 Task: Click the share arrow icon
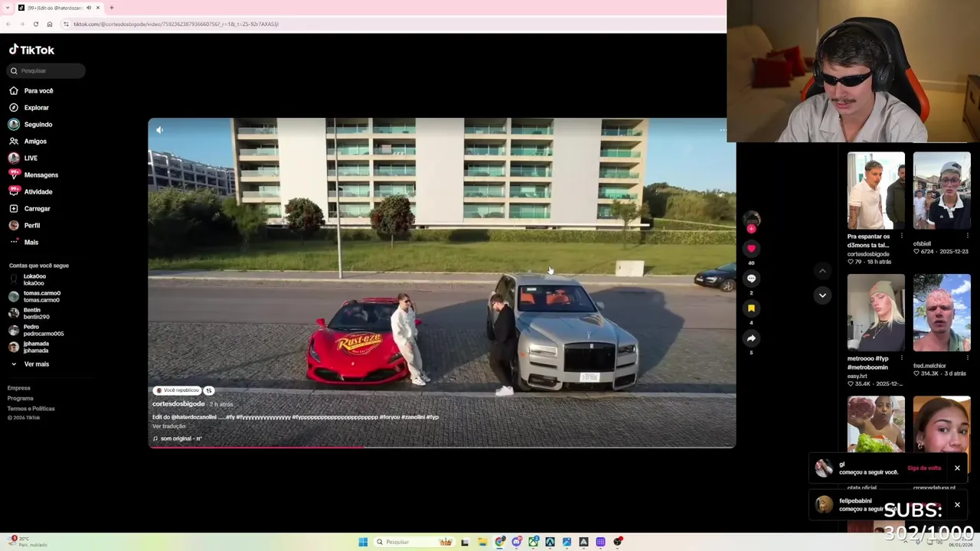tap(751, 338)
